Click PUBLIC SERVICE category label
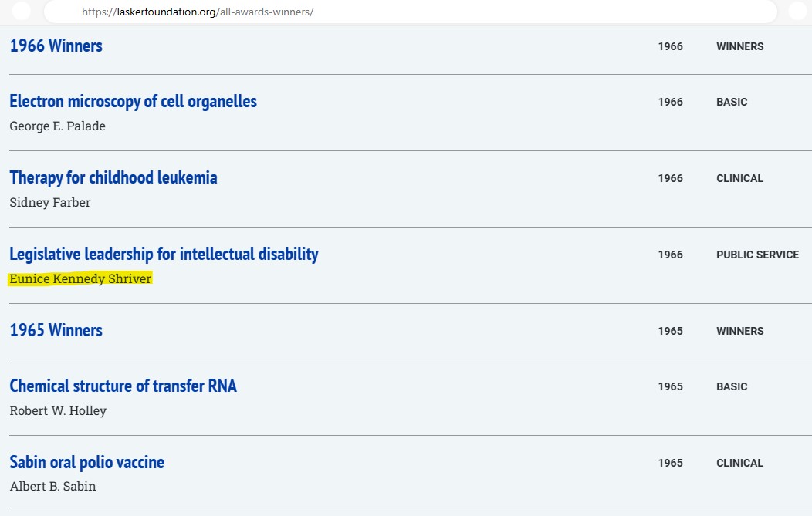The width and height of the screenshot is (812, 516). (x=757, y=255)
